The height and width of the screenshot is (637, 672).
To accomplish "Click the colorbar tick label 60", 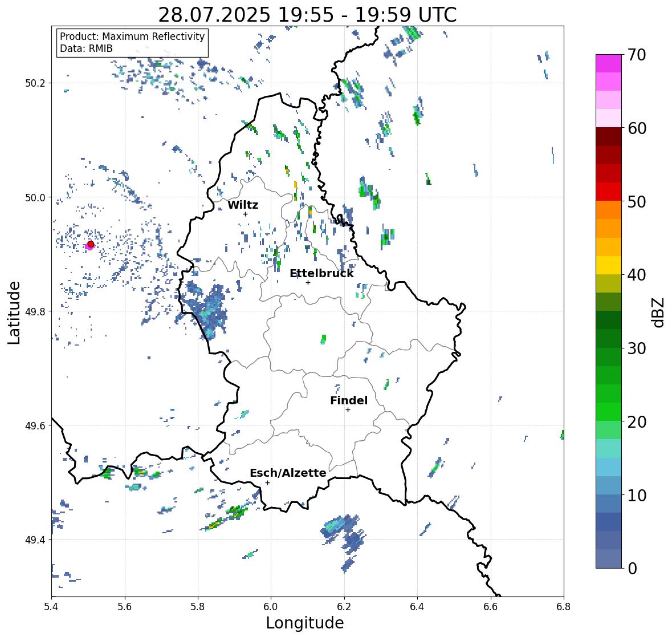I will [637, 128].
